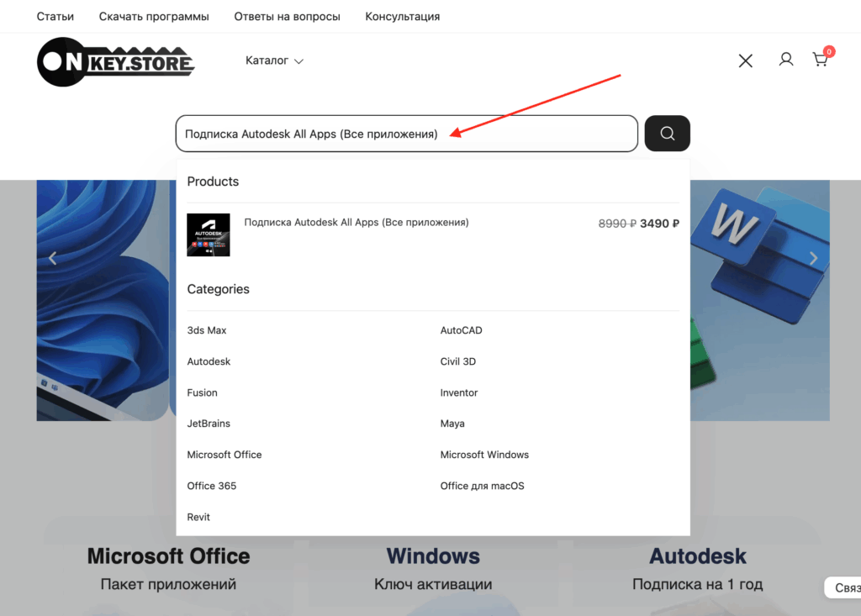
Task: Choose the Microsoft Office category
Action: click(224, 455)
